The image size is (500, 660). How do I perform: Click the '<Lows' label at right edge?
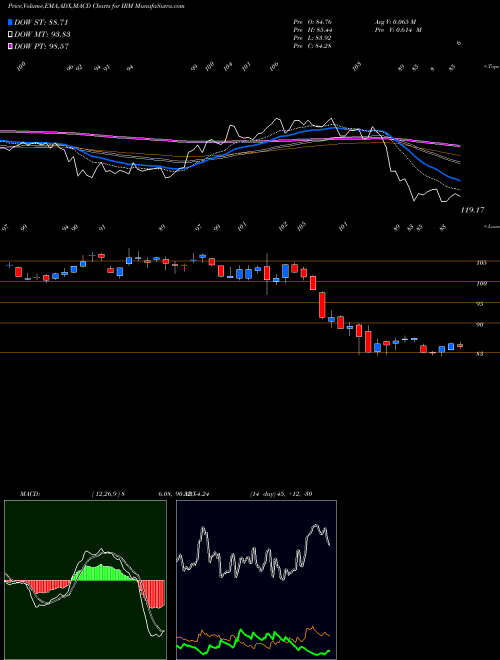[x=491, y=226]
